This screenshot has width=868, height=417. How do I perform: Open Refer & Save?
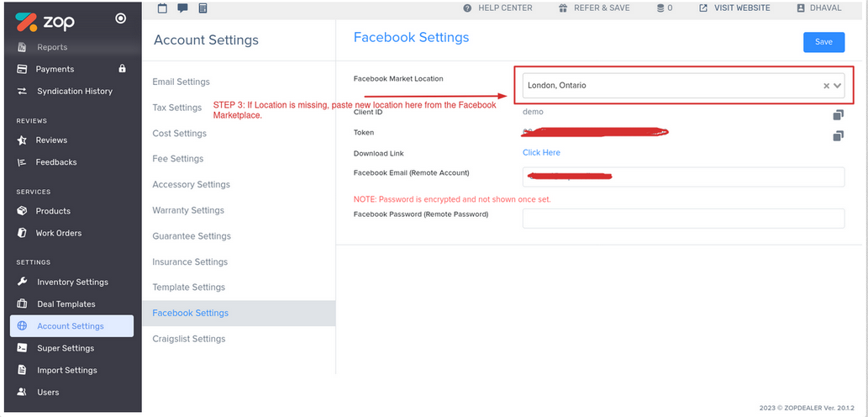pos(594,8)
